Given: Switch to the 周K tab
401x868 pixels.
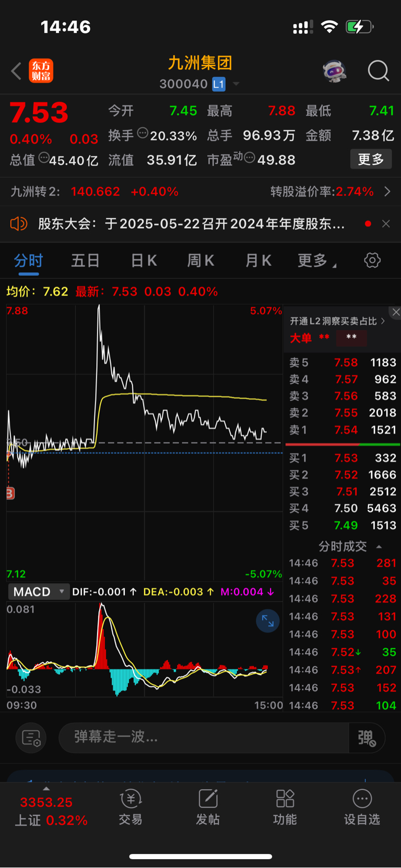Looking at the screenshot, I should tap(200, 260).
